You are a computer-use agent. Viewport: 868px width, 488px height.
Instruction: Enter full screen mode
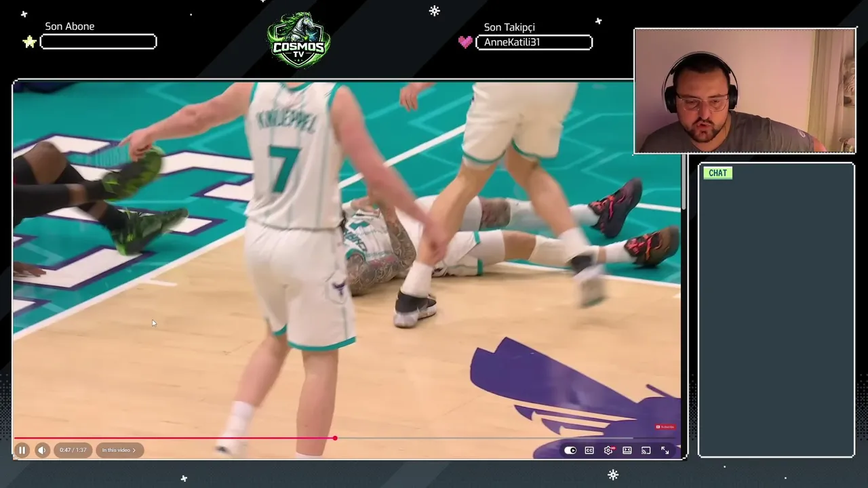tap(665, 450)
